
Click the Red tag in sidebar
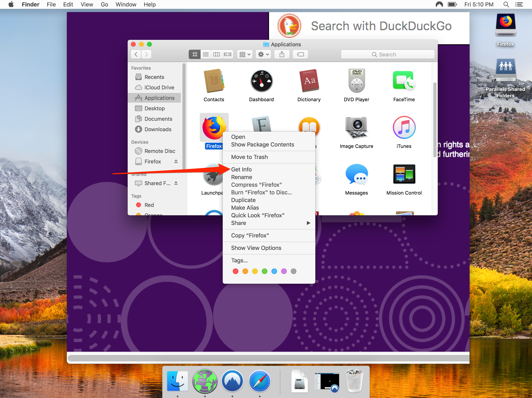pos(154,205)
